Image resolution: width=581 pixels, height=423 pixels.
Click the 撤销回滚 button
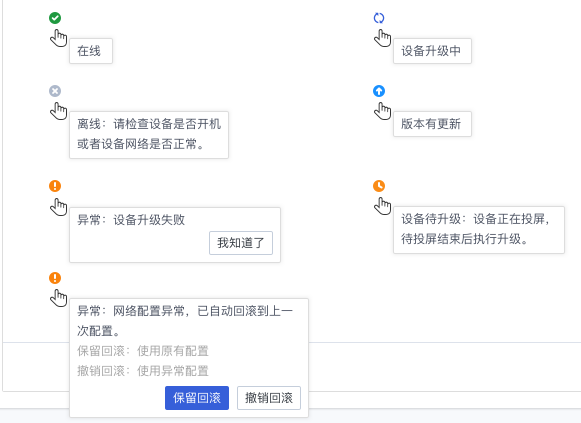pos(269,398)
